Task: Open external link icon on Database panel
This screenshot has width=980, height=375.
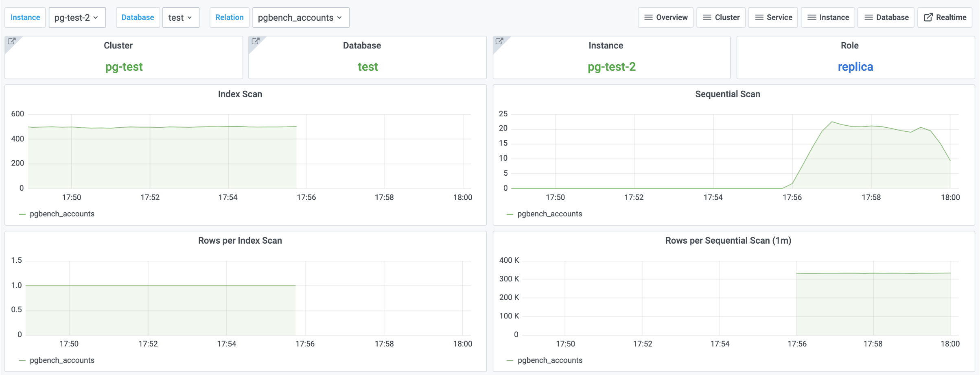Action: (256, 41)
